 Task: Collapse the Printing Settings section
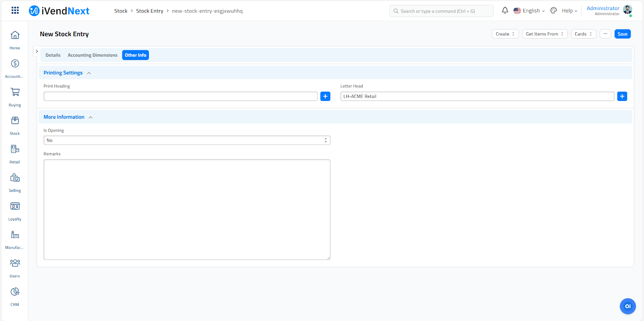pyautogui.click(x=89, y=73)
